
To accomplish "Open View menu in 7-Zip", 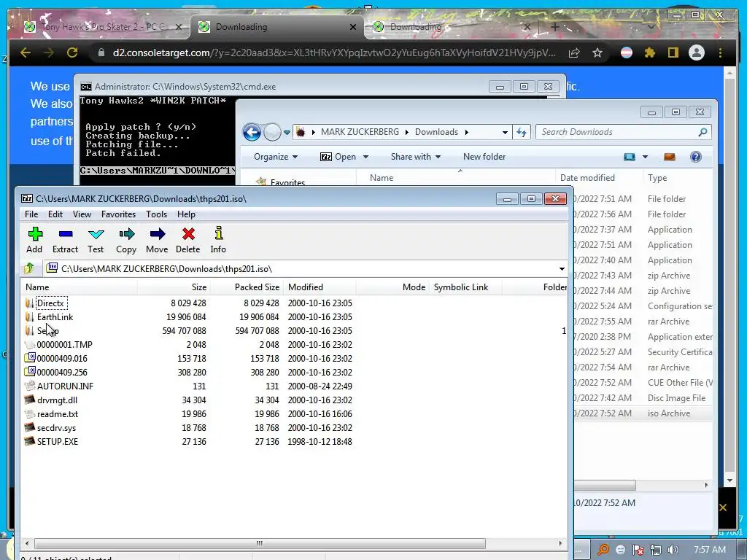I will tap(82, 214).
